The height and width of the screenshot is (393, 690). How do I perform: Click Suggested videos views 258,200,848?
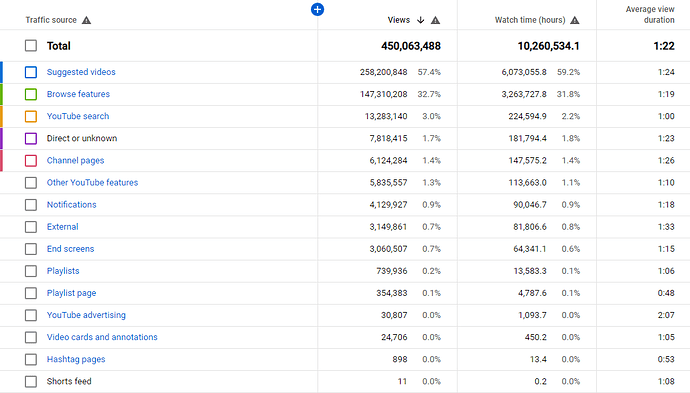point(383,72)
